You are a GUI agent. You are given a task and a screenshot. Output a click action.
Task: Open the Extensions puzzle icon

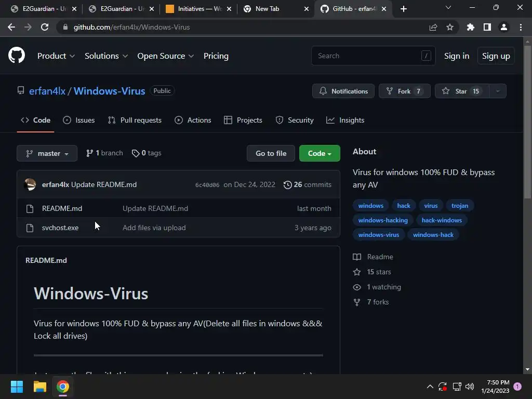471,27
